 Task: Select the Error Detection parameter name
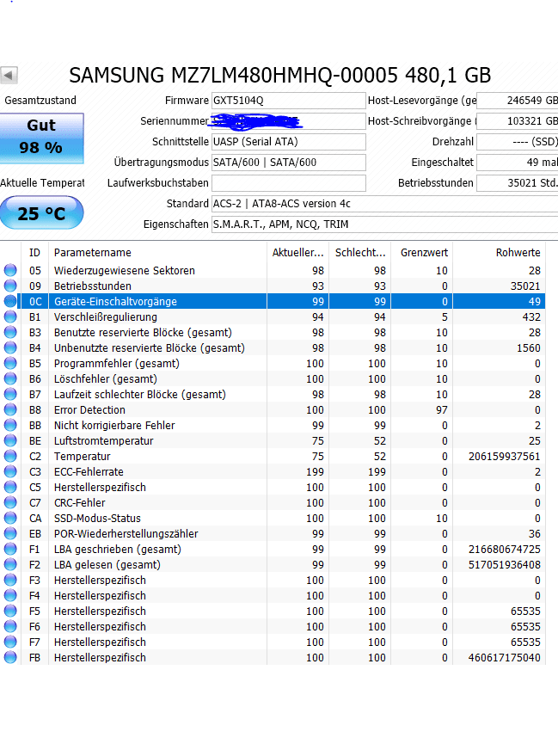[89, 409]
